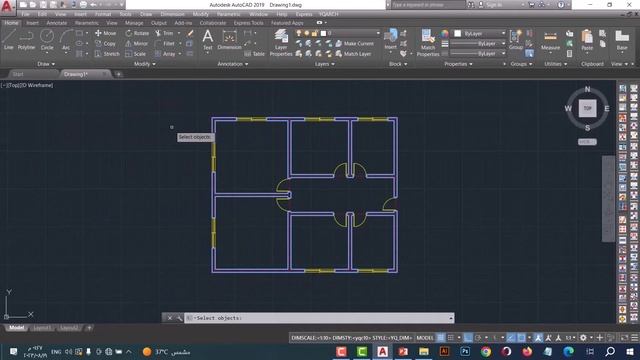640x360 pixels.
Task: Activate the Fillet command
Action: point(165,43)
